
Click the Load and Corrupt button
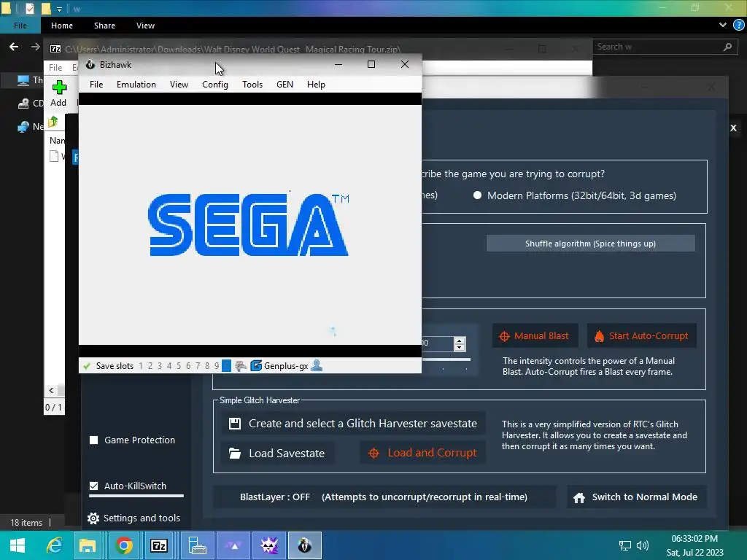(422, 453)
